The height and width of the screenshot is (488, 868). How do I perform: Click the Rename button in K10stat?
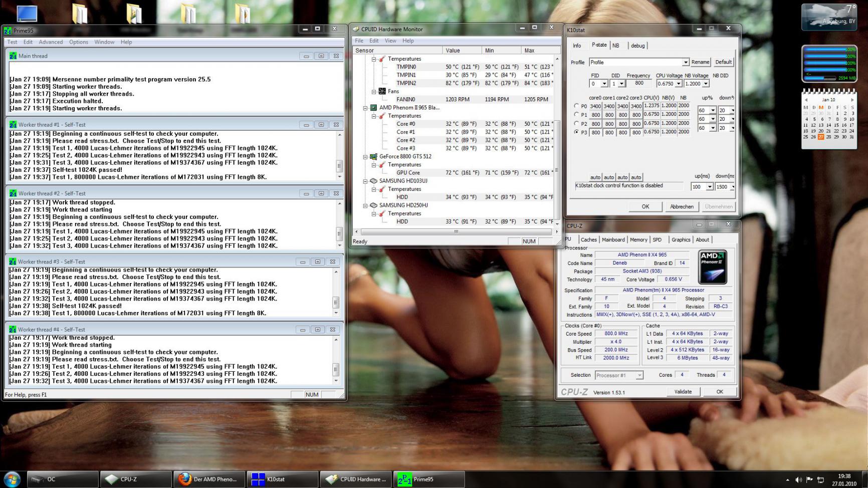[x=700, y=62]
